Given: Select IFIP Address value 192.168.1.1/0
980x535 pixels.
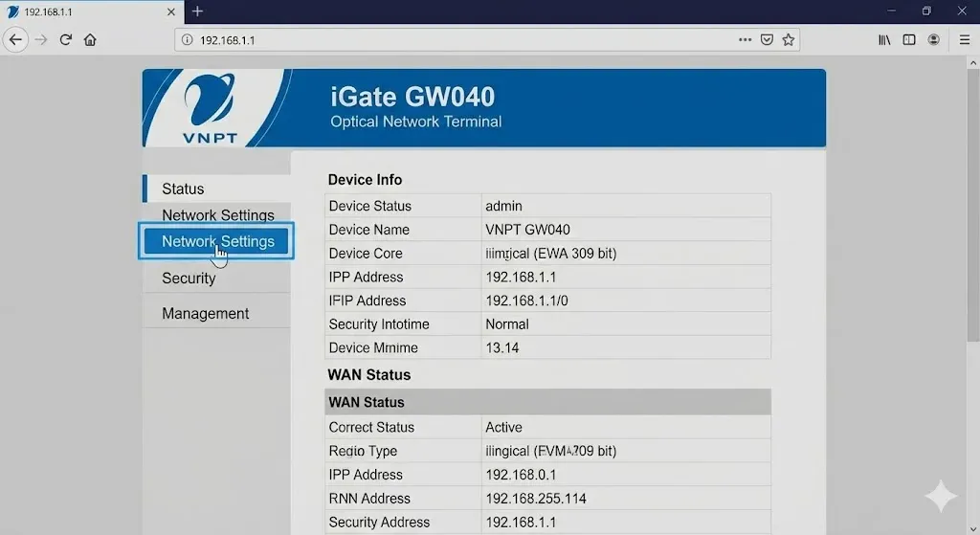Looking at the screenshot, I should (x=527, y=301).
